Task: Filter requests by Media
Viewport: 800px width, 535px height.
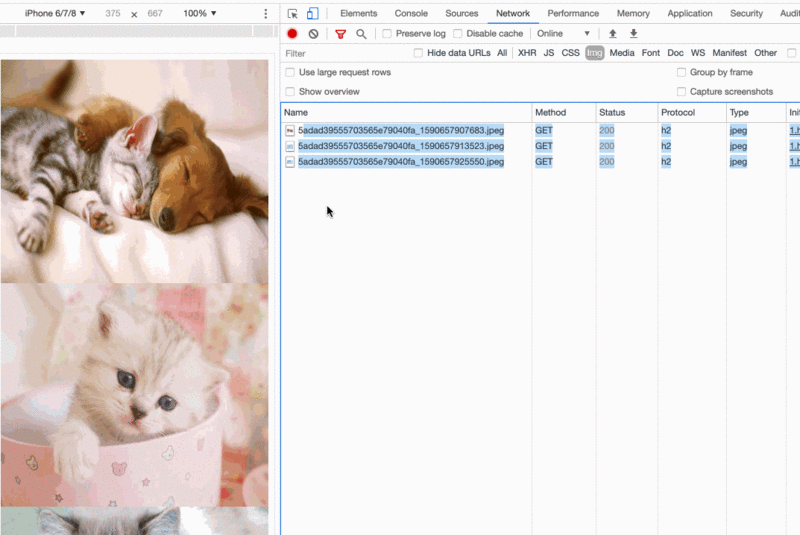Action: (622, 53)
